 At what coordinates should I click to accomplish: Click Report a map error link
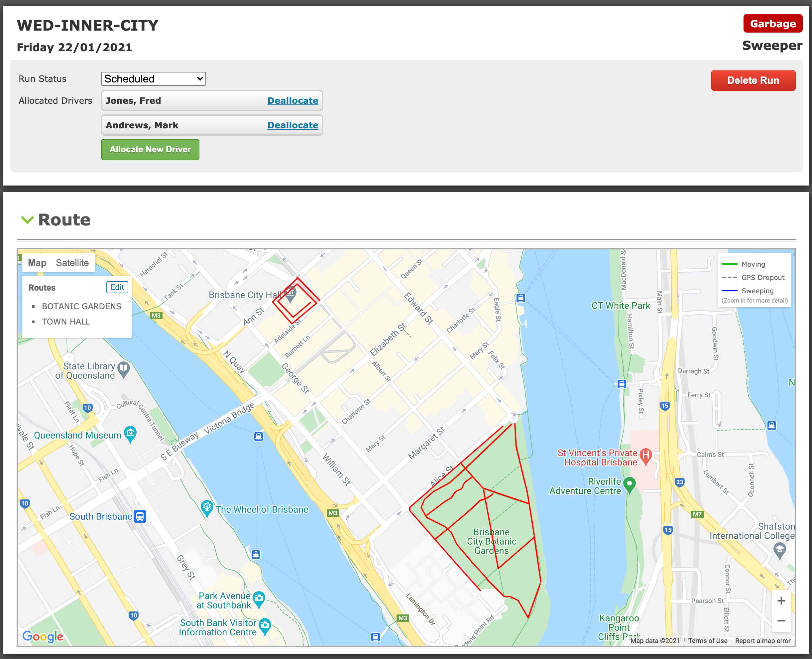point(763,641)
